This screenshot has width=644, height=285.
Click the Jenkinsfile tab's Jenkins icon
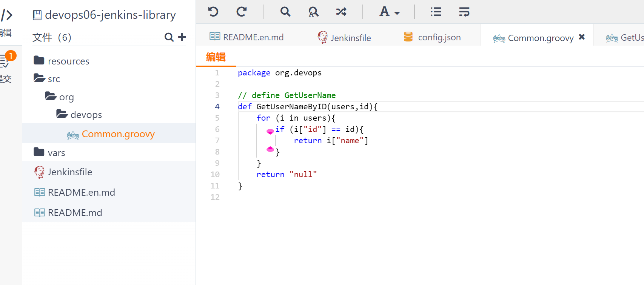[323, 37]
